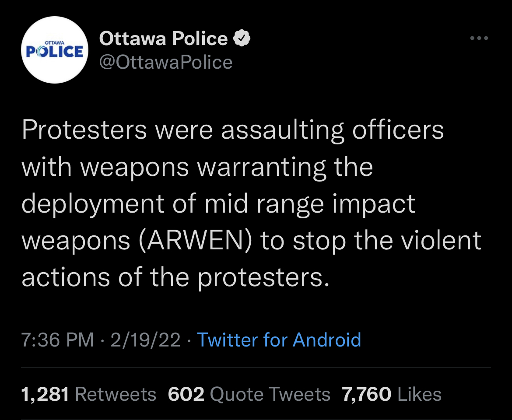Image resolution: width=512 pixels, height=420 pixels.
Task: Click the word ARWEN in tweet
Action: [195, 240]
